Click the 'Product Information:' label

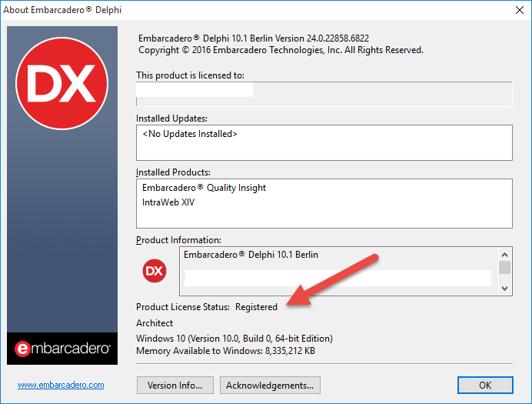coord(178,240)
